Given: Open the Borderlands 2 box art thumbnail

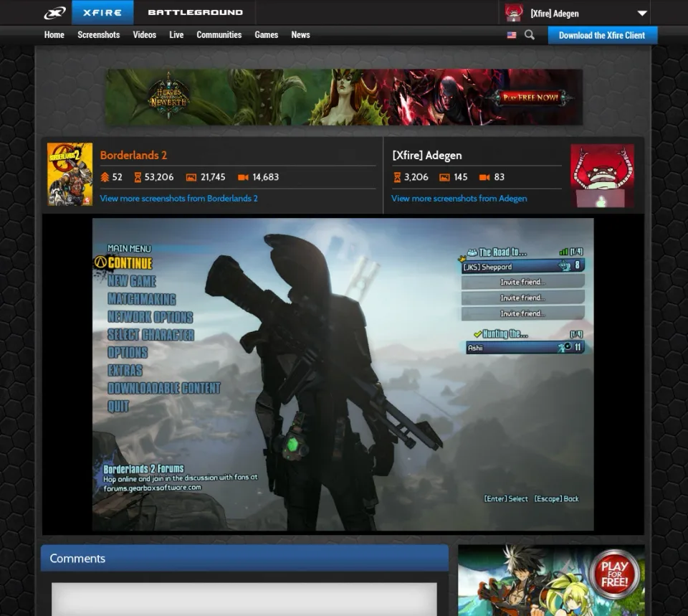Looking at the screenshot, I should 70,174.
